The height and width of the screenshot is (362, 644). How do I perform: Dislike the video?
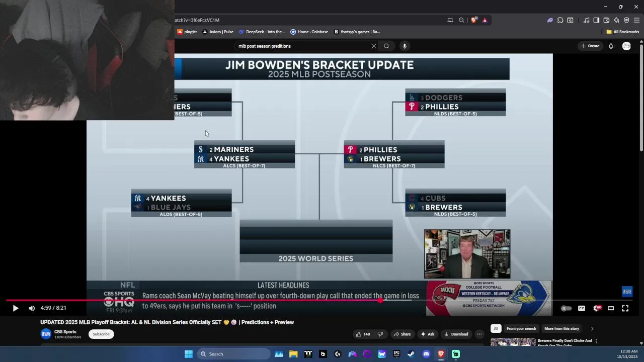tap(380, 334)
